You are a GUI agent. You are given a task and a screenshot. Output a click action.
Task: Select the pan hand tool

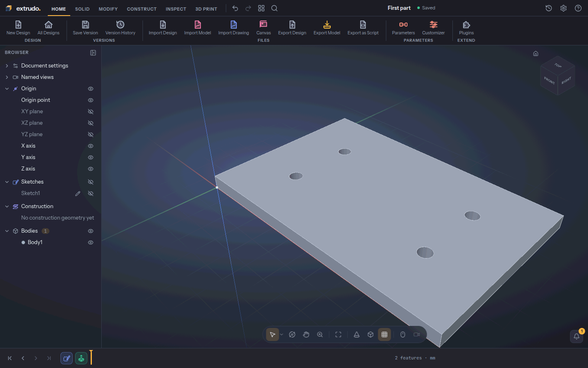[x=306, y=334]
